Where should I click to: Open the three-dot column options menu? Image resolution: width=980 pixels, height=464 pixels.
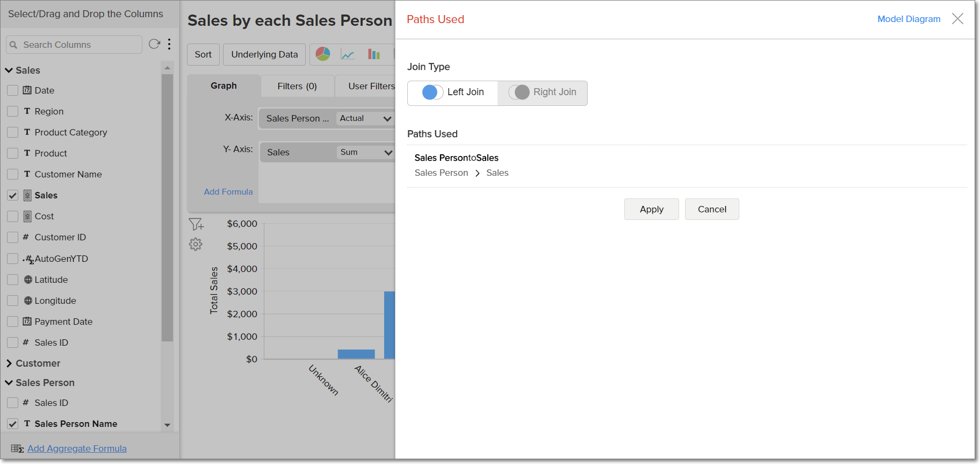(x=169, y=44)
